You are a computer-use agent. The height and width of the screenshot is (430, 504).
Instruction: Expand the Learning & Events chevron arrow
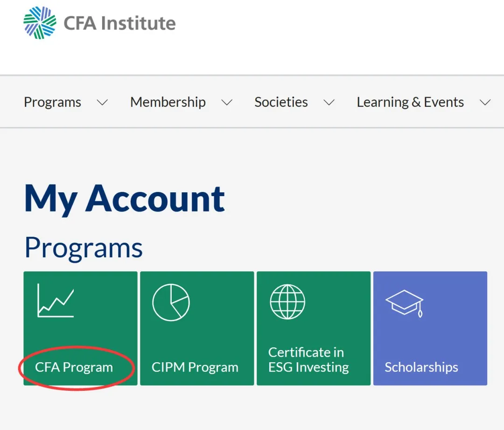pos(485,102)
